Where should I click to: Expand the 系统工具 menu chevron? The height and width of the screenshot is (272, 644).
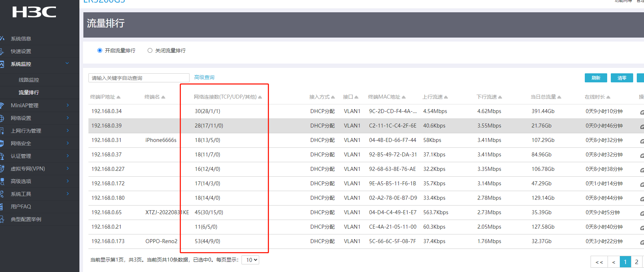click(x=68, y=194)
